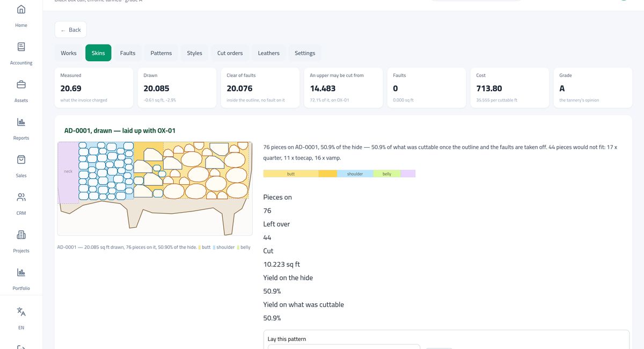Open the Accounting sidebar icon

21,47
